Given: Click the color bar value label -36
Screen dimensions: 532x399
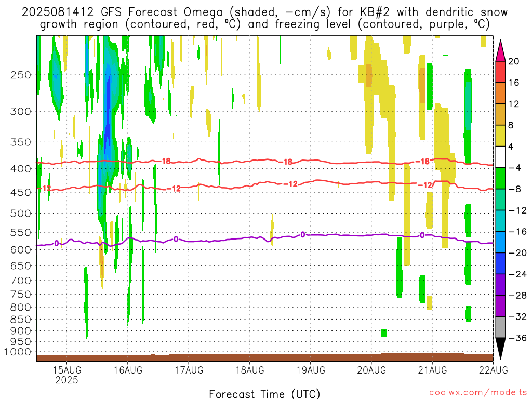Looking at the screenshot, I should [x=517, y=338].
